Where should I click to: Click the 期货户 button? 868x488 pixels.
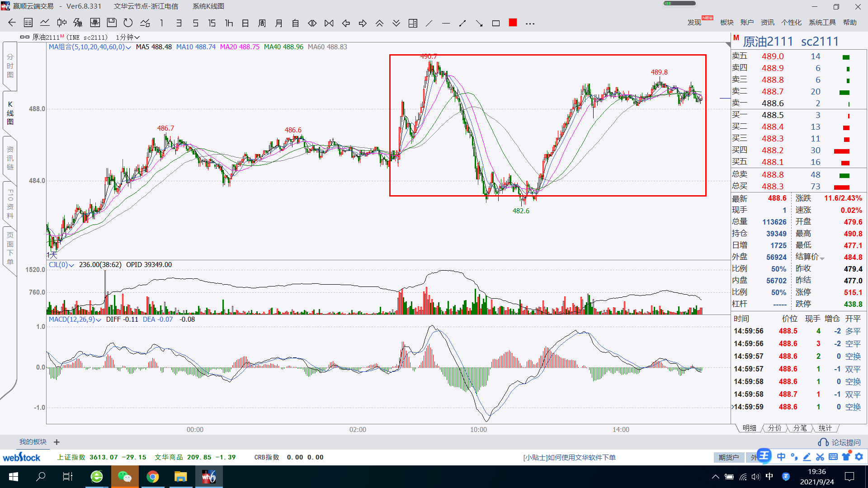[x=728, y=457]
